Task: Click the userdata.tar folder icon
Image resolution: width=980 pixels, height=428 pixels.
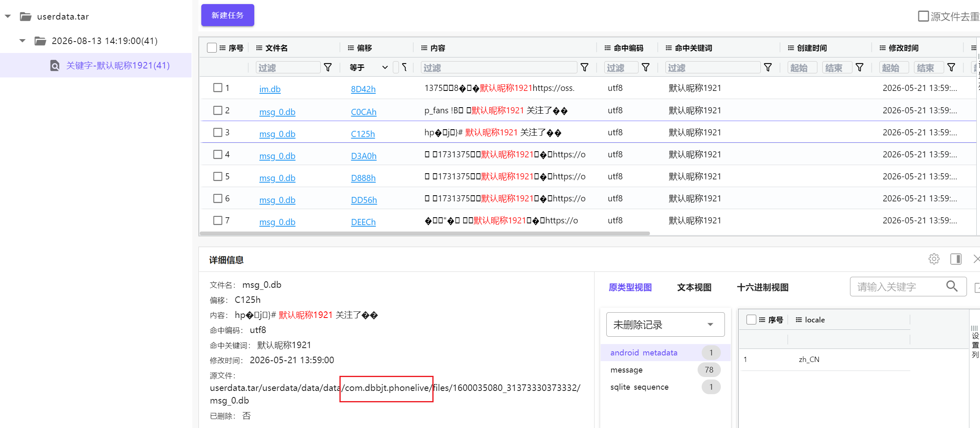Action: (x=26, y=17)
